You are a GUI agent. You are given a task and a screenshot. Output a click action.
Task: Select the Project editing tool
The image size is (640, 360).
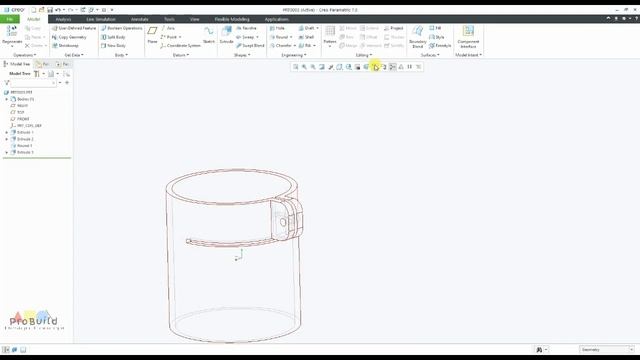click(394, 28)
